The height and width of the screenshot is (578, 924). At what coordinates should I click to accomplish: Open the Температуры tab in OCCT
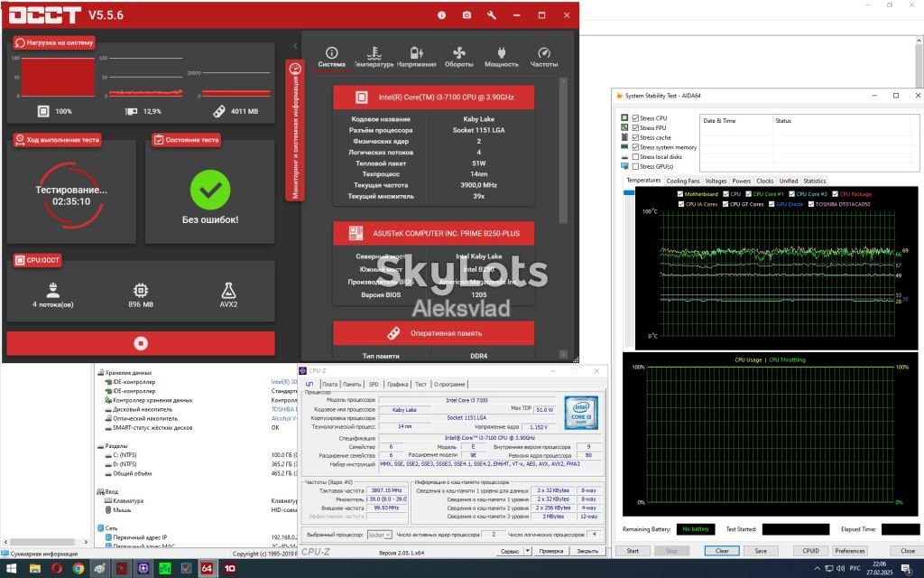(374, 57)
